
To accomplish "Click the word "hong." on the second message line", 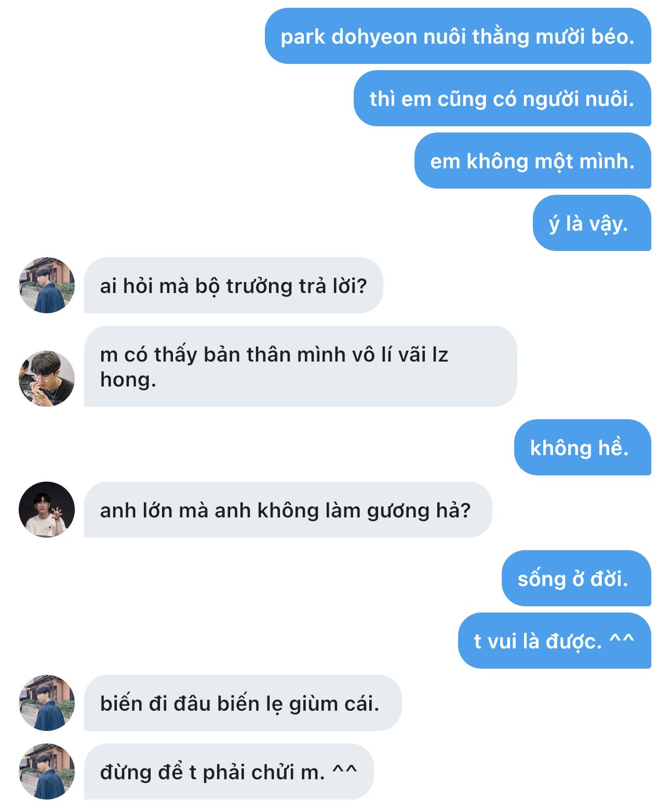I will click(128, 380).
